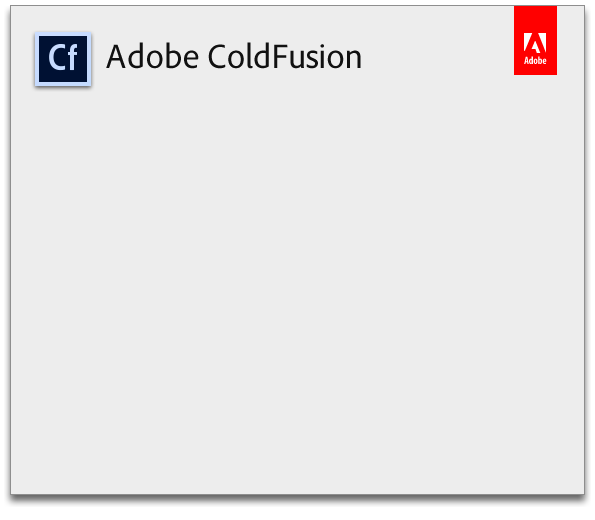Click the light blue border of Cf icon
This screenshot has height=520, width=595.
[37, 59]
